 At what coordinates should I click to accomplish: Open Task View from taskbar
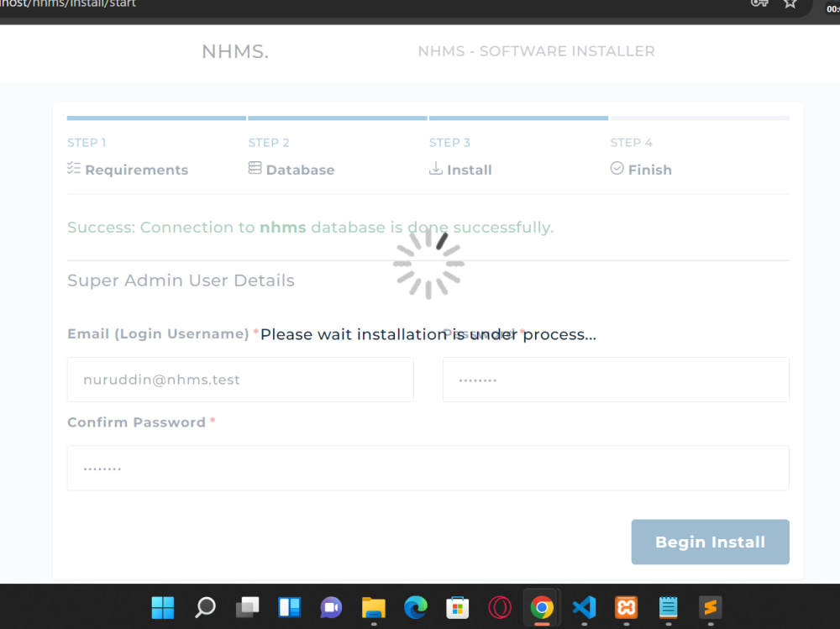pos(248,607)
